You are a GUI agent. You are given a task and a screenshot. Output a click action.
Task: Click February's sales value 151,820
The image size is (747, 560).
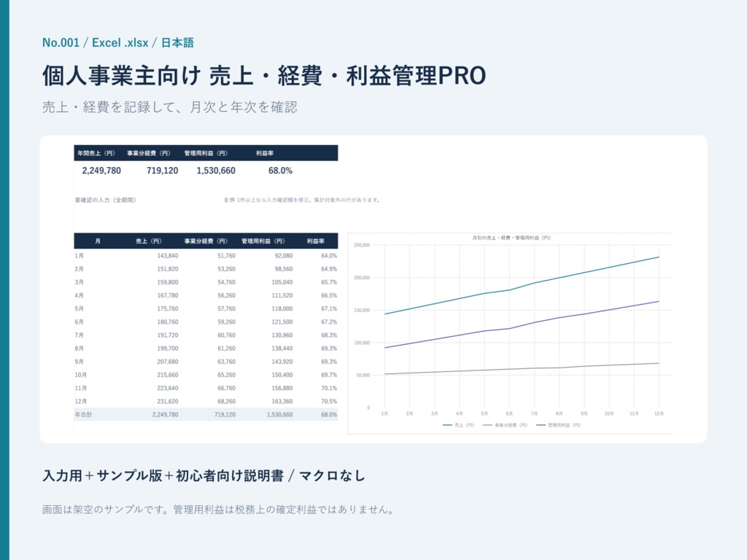[168, 269]
